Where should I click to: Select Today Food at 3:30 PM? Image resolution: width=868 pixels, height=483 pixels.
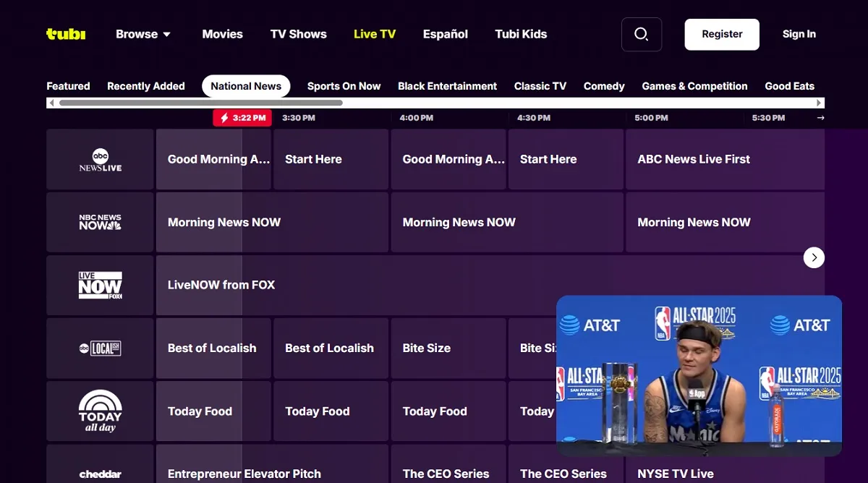[x=331, y=411]
